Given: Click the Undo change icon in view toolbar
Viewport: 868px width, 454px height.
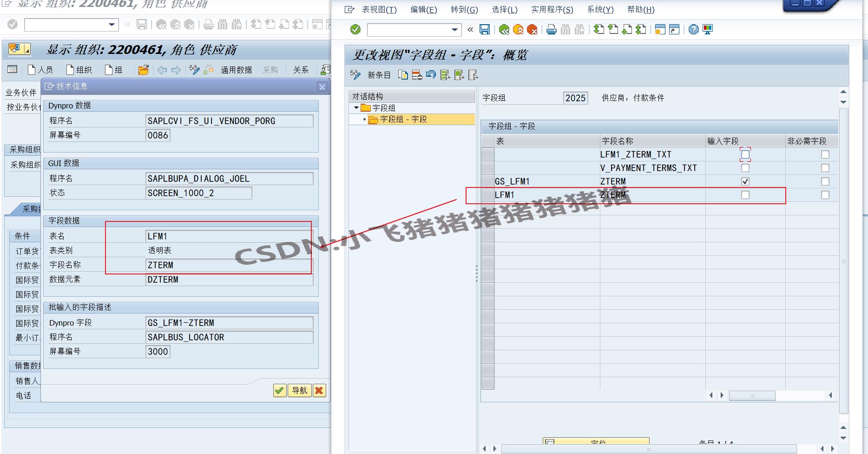Looking at the screenshot, I should (x=431, y=75).
